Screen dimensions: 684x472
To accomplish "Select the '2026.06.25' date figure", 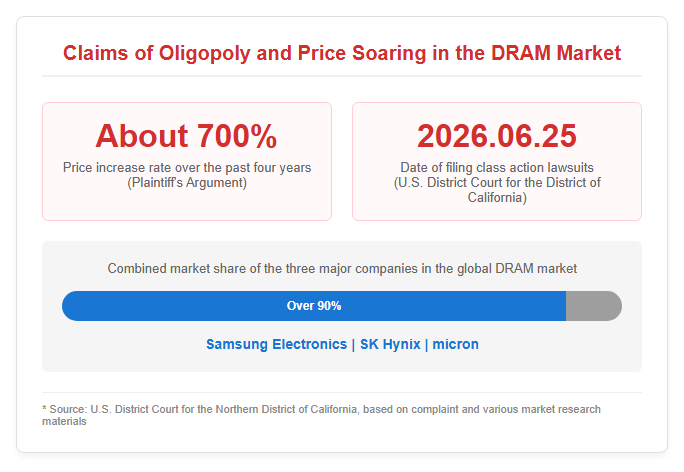I will (497, 136).
